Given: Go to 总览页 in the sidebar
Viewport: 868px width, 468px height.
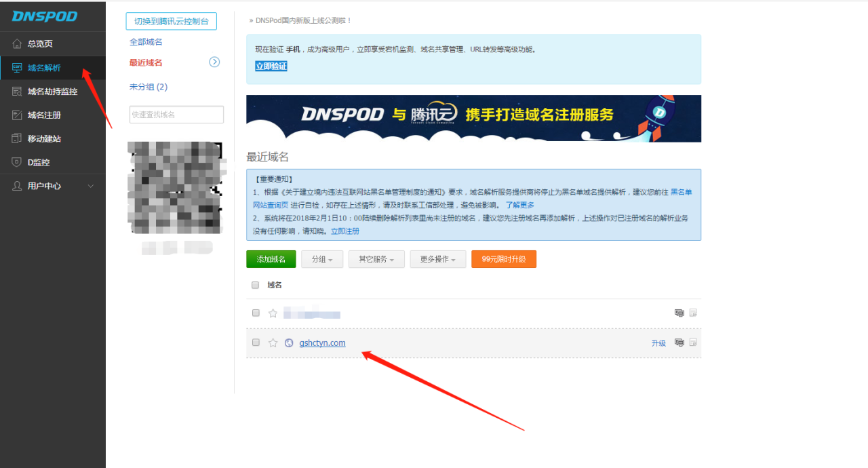Looking at the screenshot, I should click(53, 43).
